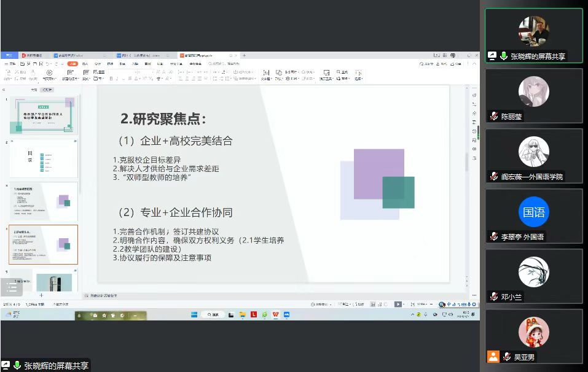Open the File menu

[10, 63]
